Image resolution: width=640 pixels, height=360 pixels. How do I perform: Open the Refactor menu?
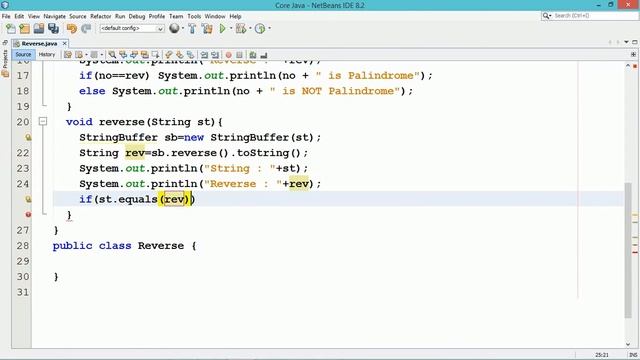click(x=101, y=16)
